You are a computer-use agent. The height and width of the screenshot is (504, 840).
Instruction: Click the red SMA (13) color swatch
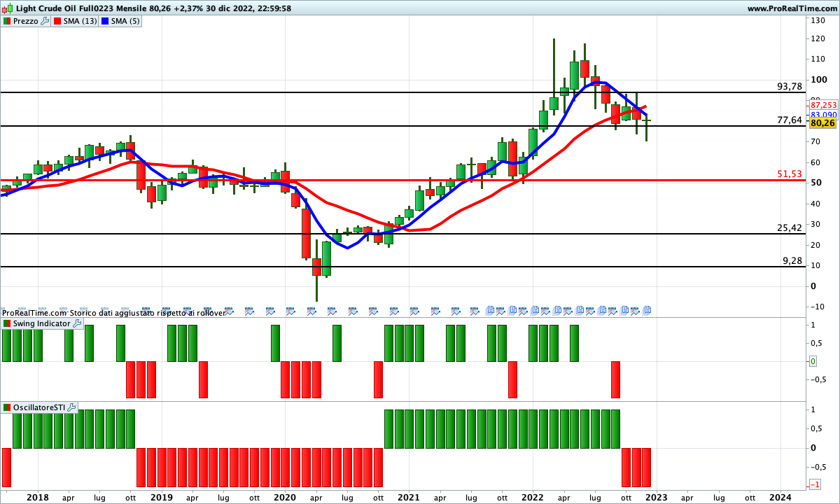click(x=57, y=21)
